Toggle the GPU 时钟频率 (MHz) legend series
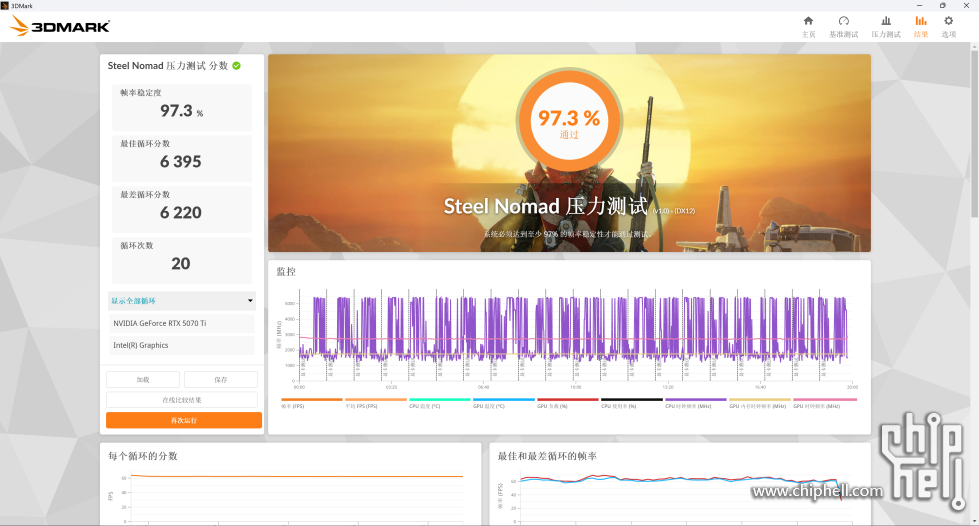The height and width of the screenshot is (526, 979). pos(825,403)
